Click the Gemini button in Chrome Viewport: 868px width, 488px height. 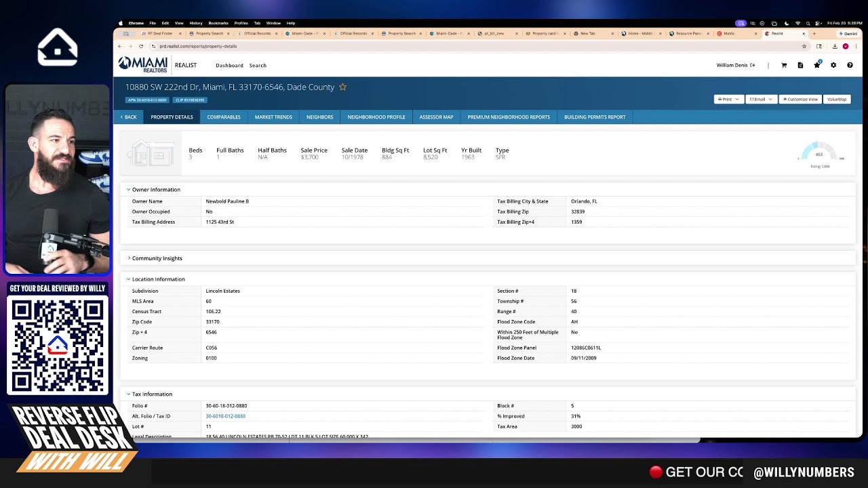coord(848,33)
